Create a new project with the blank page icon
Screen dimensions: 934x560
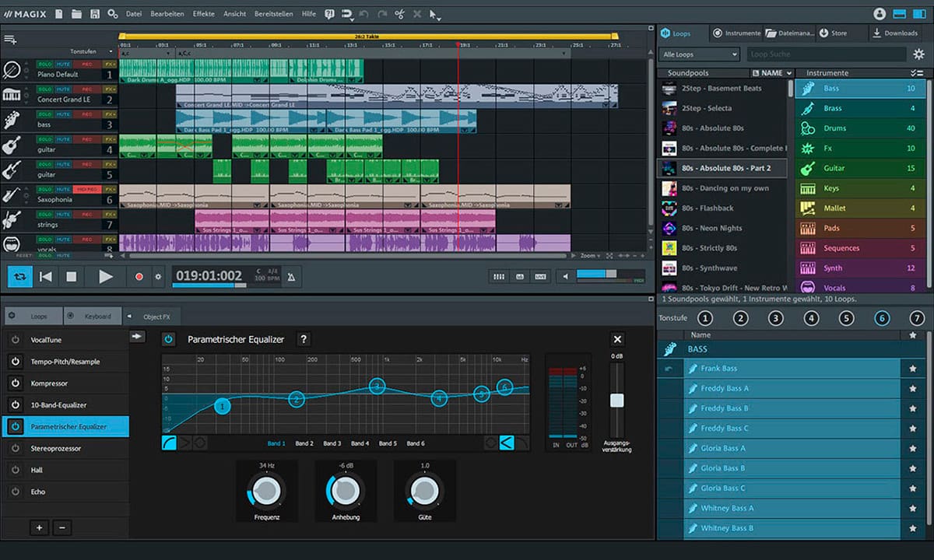point(58,14)
